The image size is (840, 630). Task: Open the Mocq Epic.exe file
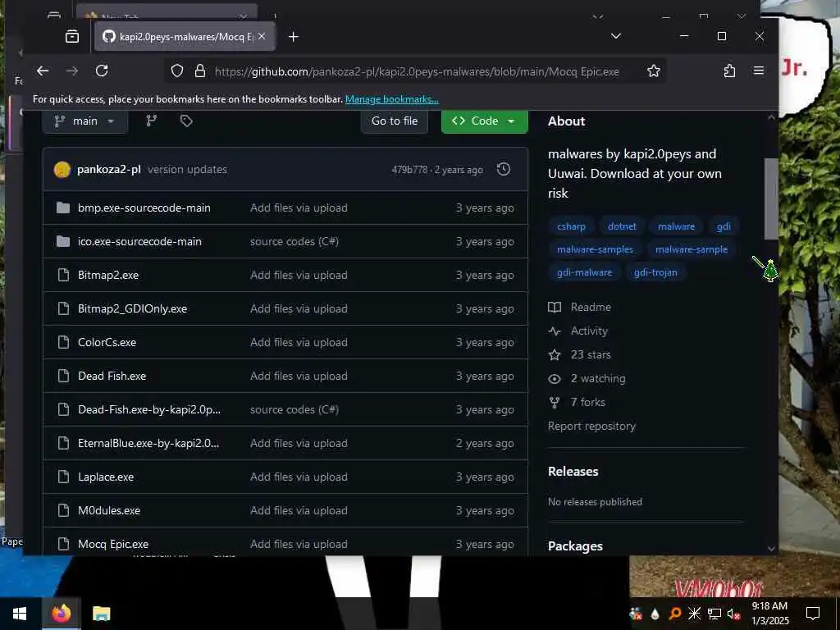pos(113,545)
